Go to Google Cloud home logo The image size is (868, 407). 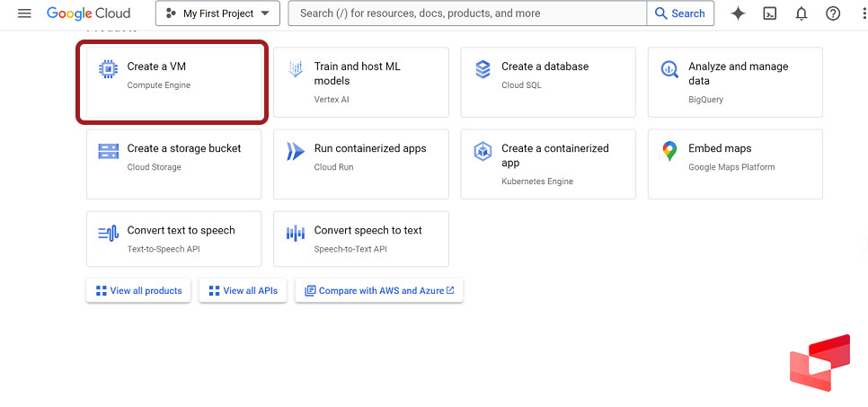pyautogui.click(x=88, y=13)
